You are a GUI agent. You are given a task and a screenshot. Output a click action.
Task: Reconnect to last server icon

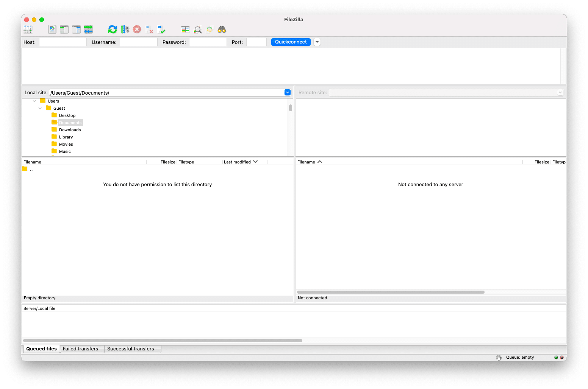pos(161,29)
